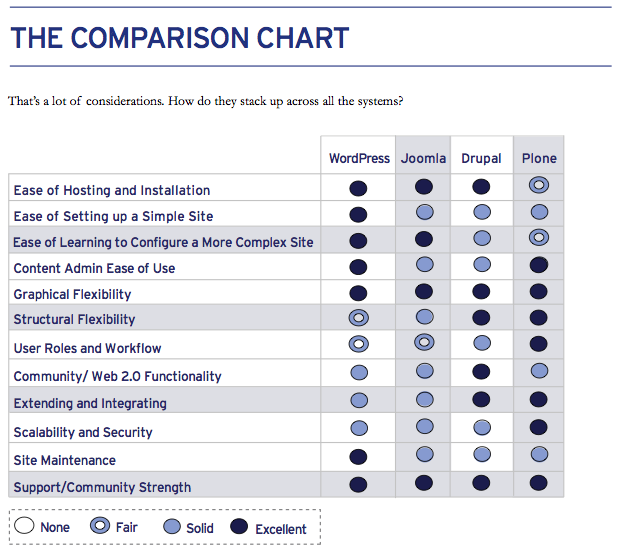This screenshot has width=618, height=555.
Task: Select the Plone column header
Action: (539, 158)
